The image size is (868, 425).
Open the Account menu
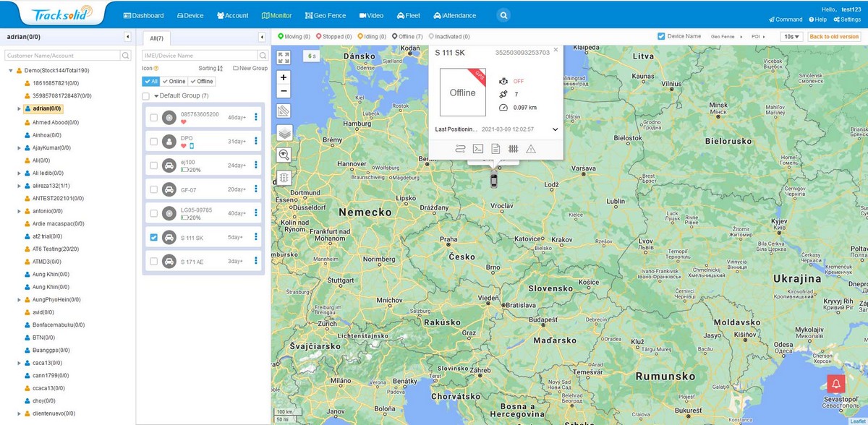(232, 15)
